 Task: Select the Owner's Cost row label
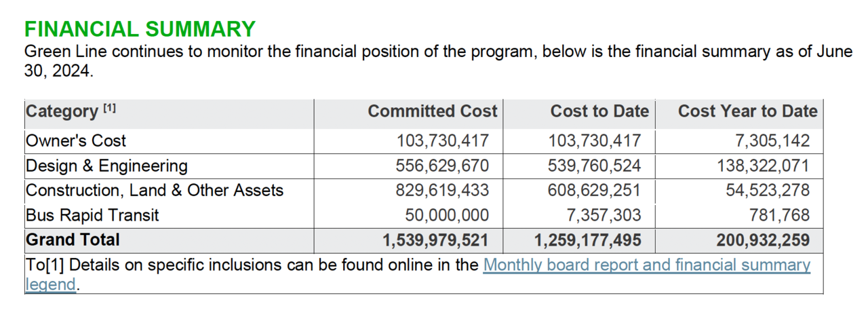click(76, 141)
